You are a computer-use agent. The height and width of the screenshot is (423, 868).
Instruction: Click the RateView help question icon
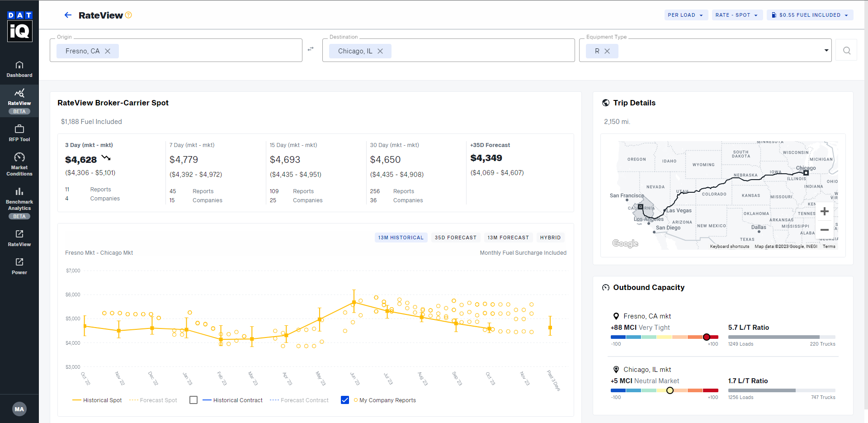point(128,15)
